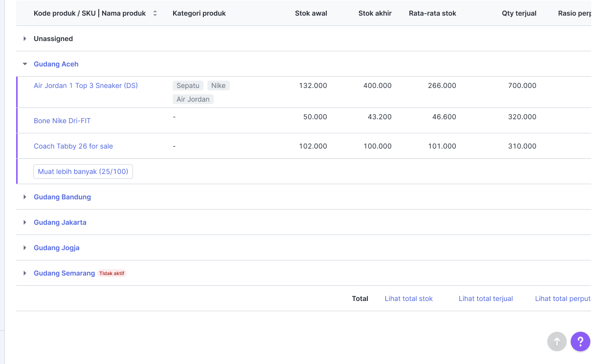Open the Bone Nike Dri-FIT product link
The width and height of the screenshot is (603, 364).
[62, 121]
